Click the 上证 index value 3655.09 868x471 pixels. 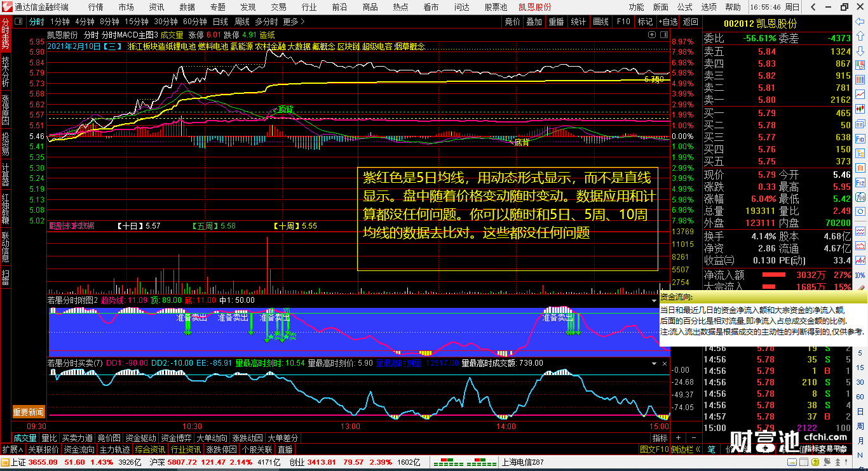[43, 462]
